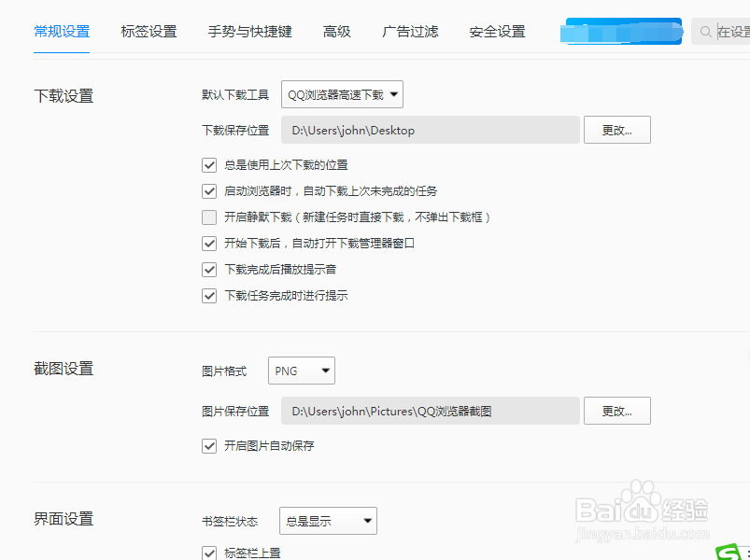Switch to the 高级 settings tab
Screen dimensions: 750x560
(x=336, y=31)
